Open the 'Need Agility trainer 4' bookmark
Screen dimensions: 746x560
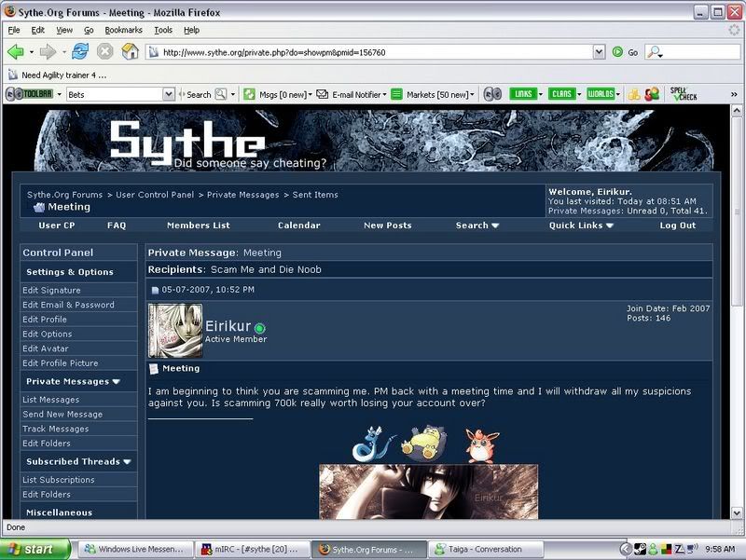click(58, 75)
